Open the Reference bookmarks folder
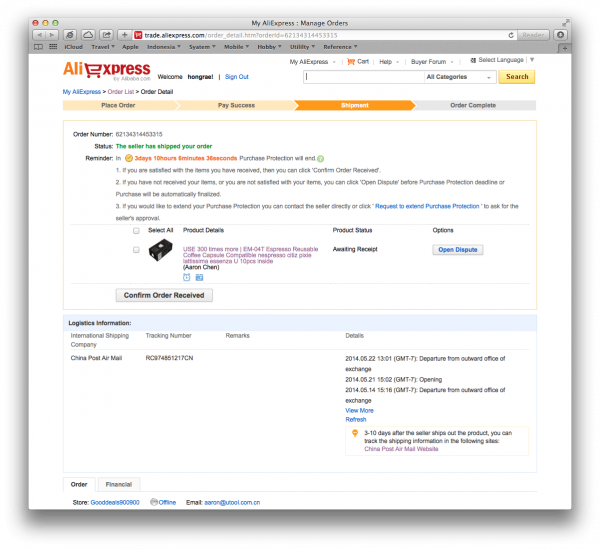 340,47
